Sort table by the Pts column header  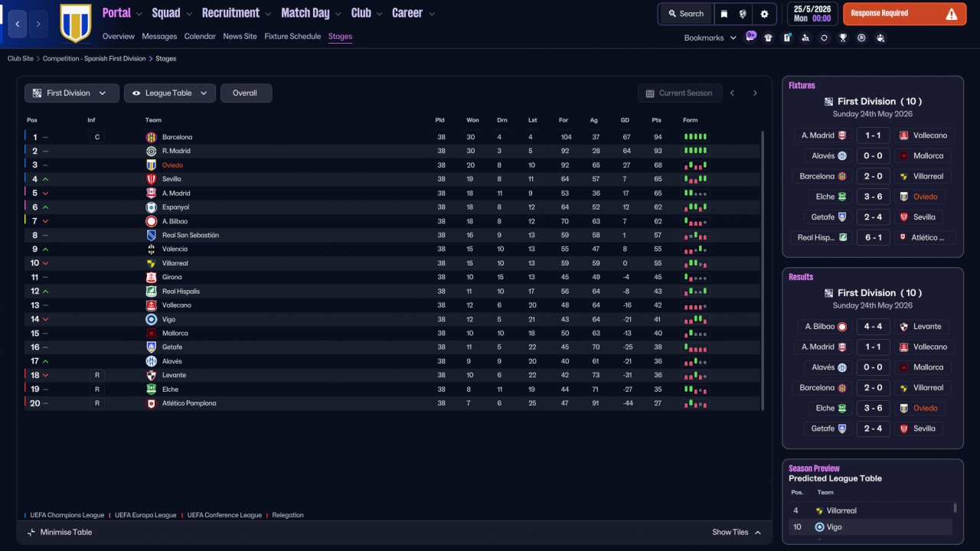[x=656, y=120]
